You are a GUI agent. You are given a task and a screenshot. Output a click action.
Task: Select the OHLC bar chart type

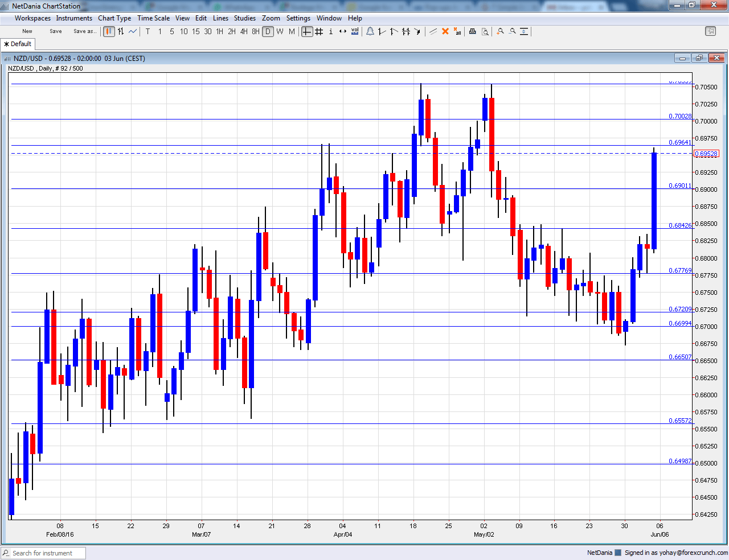(x=121, y=31)
